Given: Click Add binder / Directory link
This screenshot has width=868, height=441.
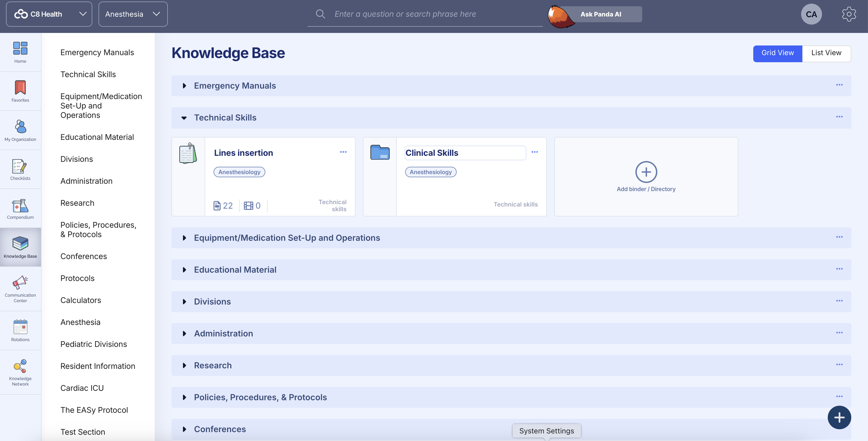Looking at the screenshot, I should [x=646, y=189].
